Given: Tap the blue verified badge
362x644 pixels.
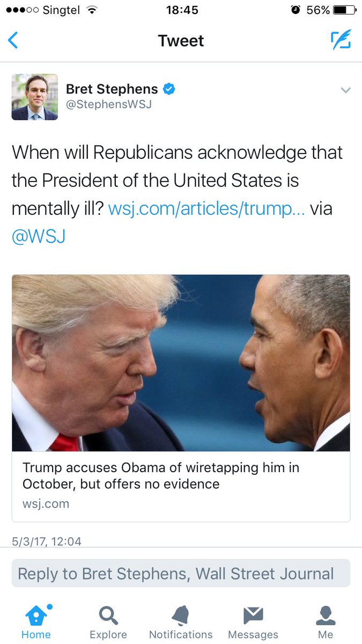Looking at the screenshot, I should point(169,89).
